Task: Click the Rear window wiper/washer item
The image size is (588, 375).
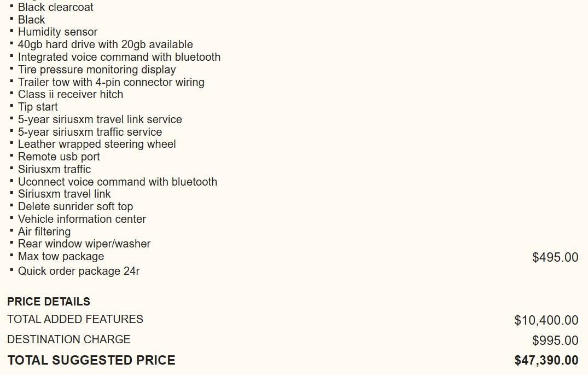Action: (x=84, y=244)
